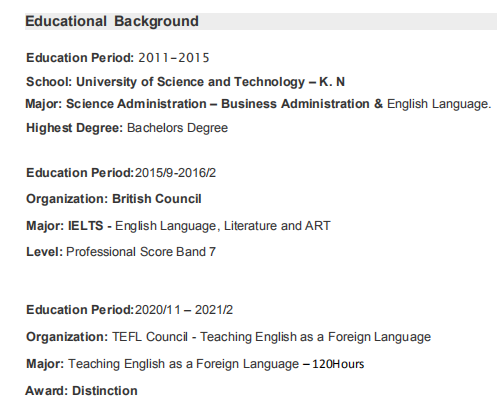Click the Level label
This screenshot has height=409, width=497.
click(44, 252)
